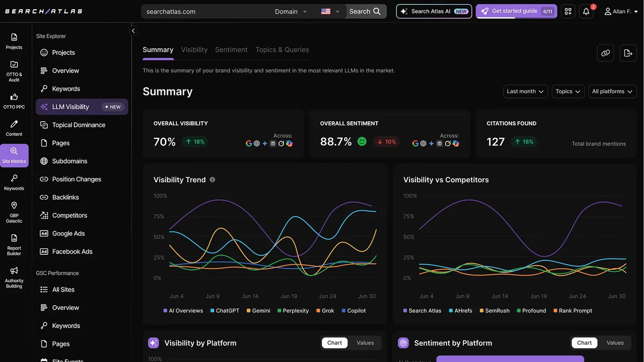Viewport: 644px width, 362px height.
Task: Open Projects in the left icon rail
Action: (14, 41)
